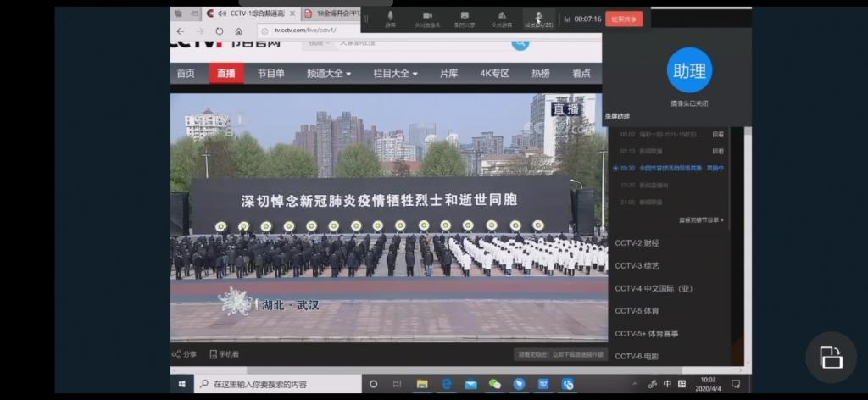Open File Explorer in the taskbar
Image resolution: width=868 pixels, height=400 pixels.
421,384
